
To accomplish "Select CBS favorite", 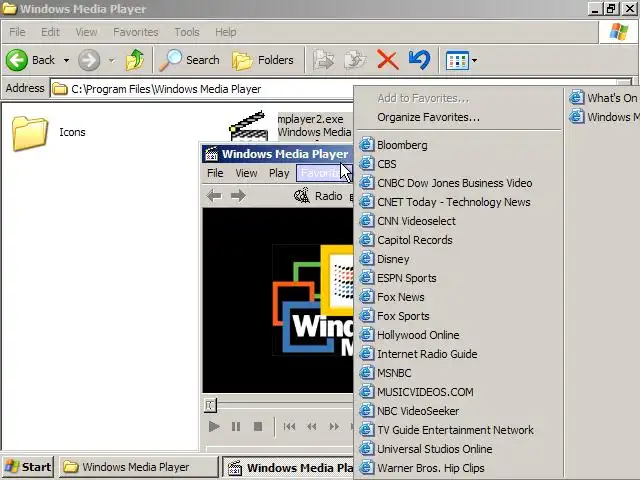I will tap(459, 164).
